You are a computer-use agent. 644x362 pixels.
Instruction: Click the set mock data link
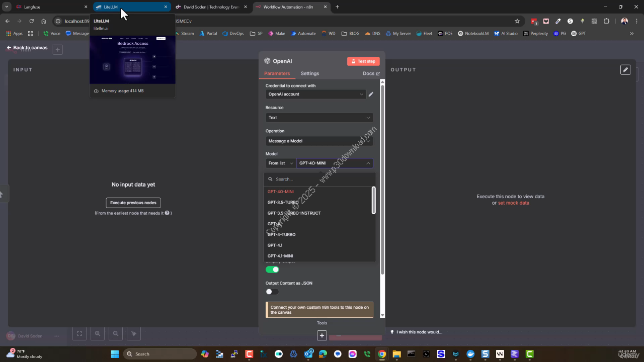[x=513, y=203]
